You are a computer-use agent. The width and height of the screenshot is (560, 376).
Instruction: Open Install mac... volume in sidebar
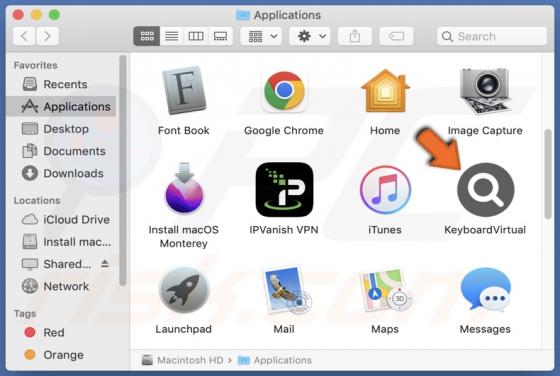pyautogui.click(x=61, y=242)
